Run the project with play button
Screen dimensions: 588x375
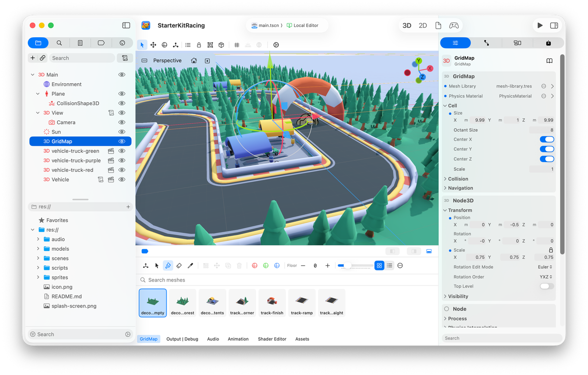pyautogui.click(x=540, y=25)
